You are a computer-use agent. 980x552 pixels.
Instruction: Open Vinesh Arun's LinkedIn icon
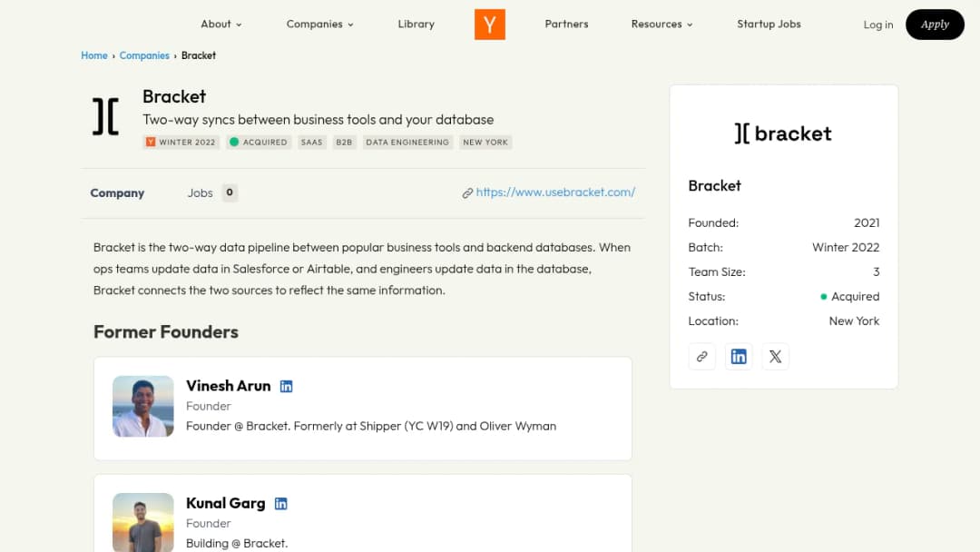point(286,387)
